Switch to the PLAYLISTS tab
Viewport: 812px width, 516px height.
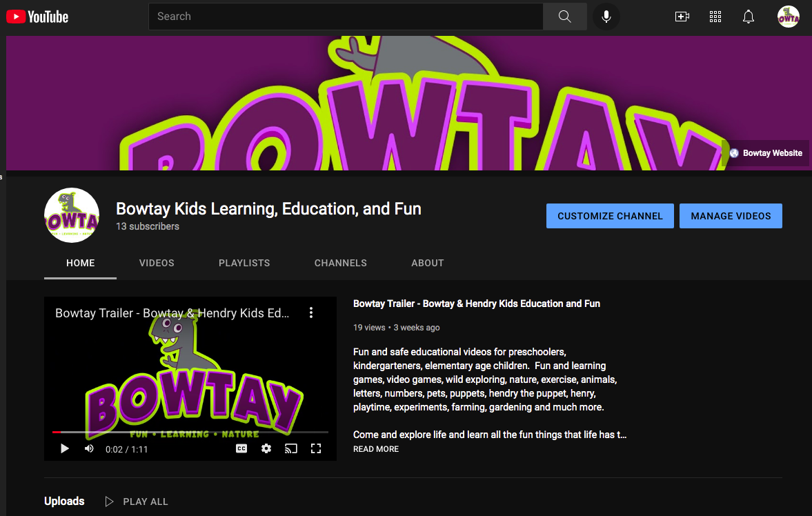[244, 263]
